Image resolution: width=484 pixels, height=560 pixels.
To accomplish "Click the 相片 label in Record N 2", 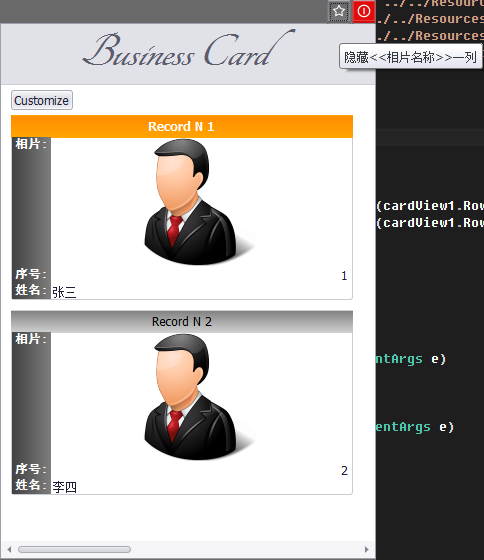I will coord(31,339).
